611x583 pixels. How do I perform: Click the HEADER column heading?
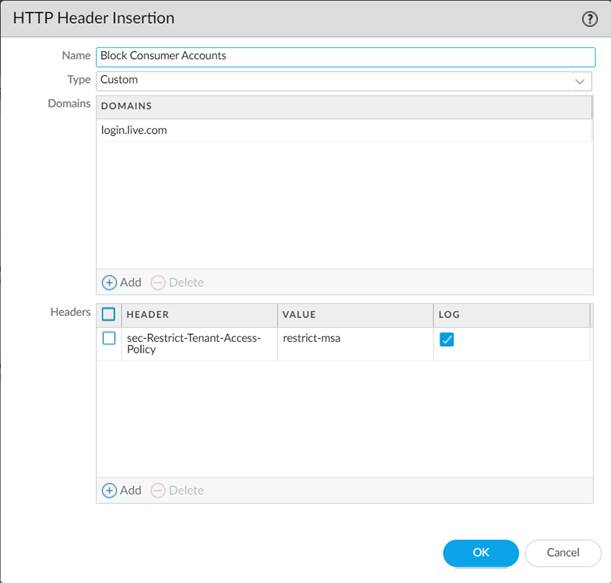click(x=200, y=315)
